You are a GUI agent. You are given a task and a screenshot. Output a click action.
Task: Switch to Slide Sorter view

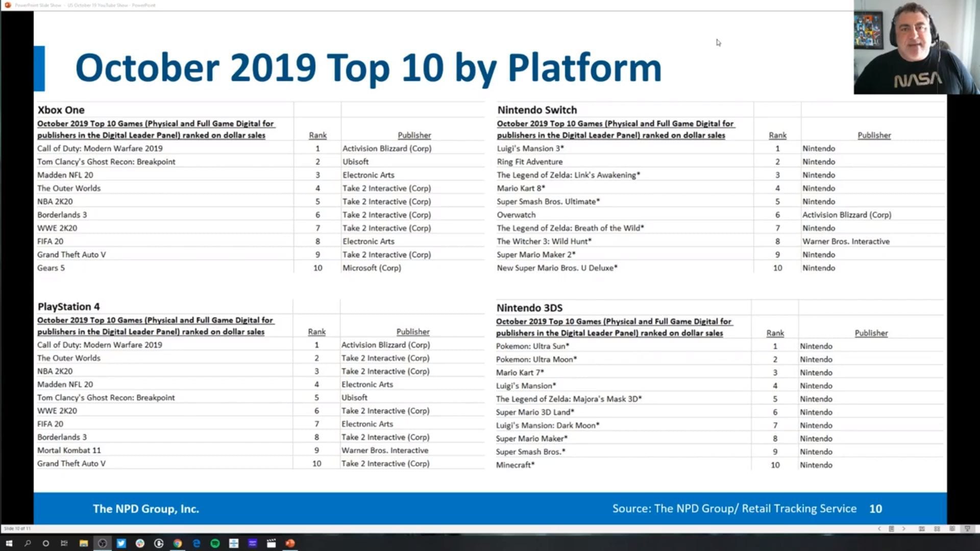tap(937, 529)
